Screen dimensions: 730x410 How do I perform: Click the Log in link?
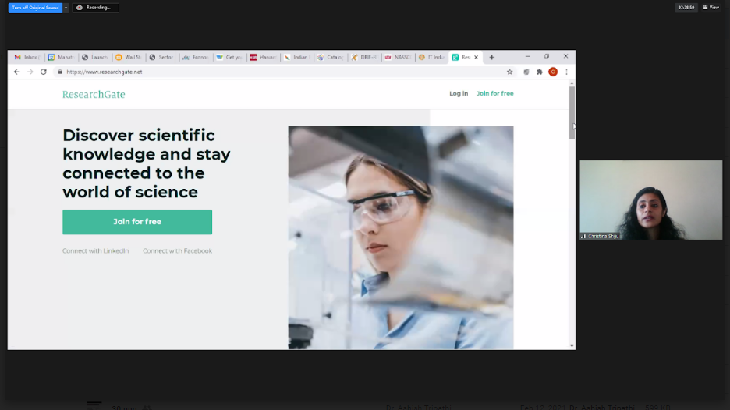458,94
